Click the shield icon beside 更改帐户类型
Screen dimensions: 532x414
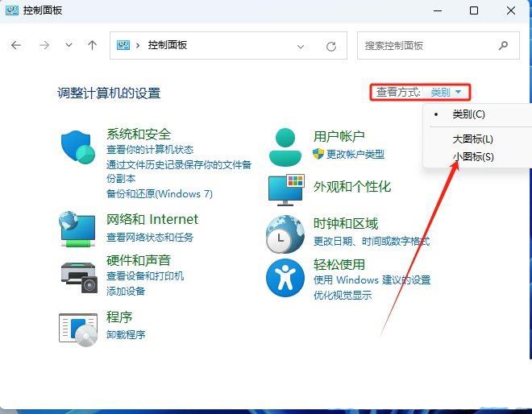318,154
